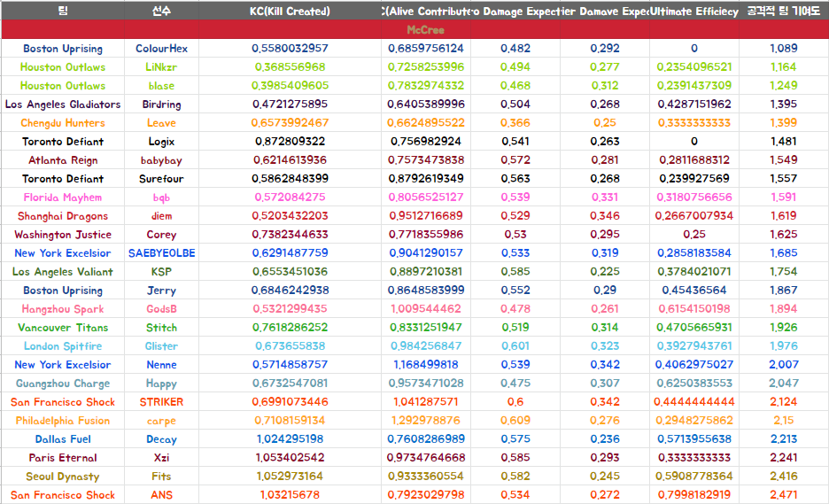The height and width of the screenshot is (504, 829).
Task: Select the McCree title row cell
Action: click(426, 29)
